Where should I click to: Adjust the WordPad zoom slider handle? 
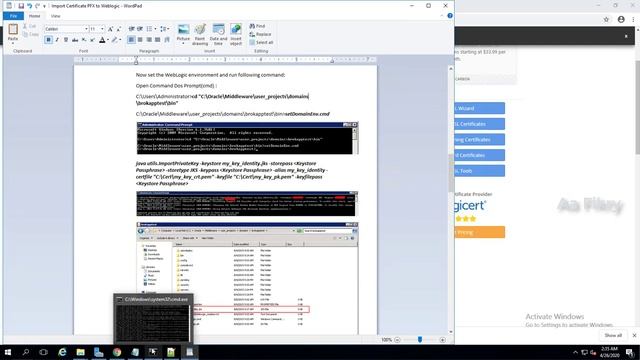pyautogui.click(x=420, y=339)
